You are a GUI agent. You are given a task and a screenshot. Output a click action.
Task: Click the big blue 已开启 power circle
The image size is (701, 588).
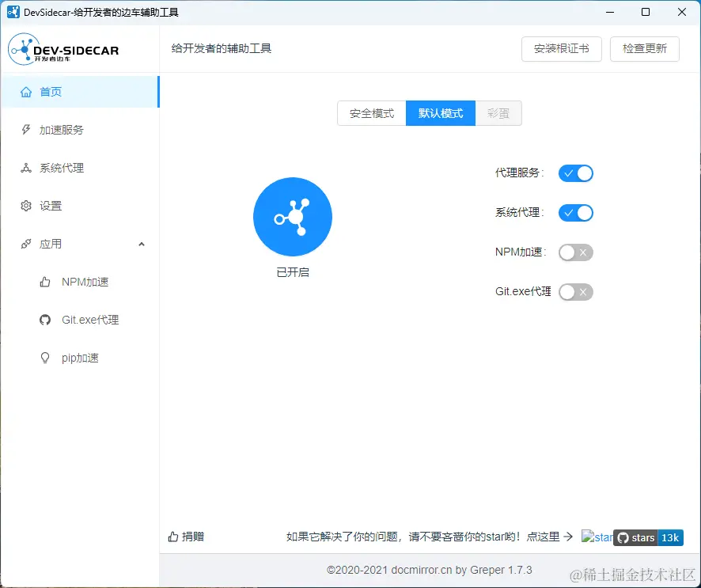[x=293, y=217]
